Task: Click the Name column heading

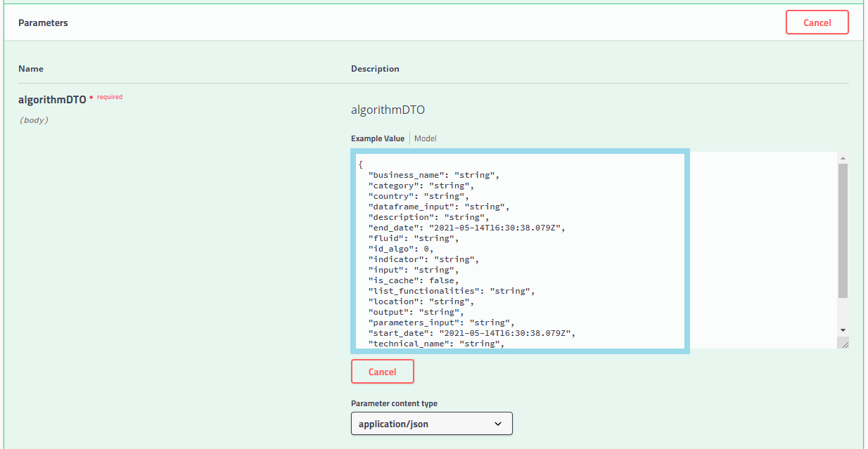Action: pos(31,68)
